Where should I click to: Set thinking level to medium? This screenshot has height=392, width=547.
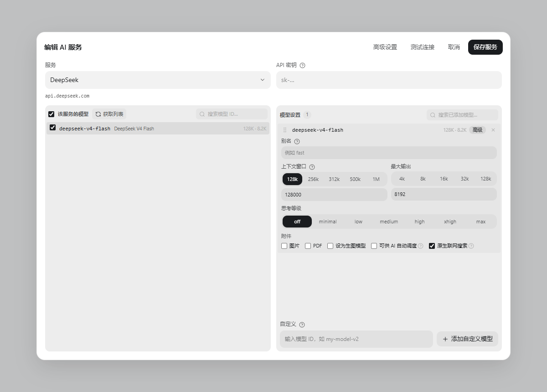pyautogui.click(x=389, y=222)
